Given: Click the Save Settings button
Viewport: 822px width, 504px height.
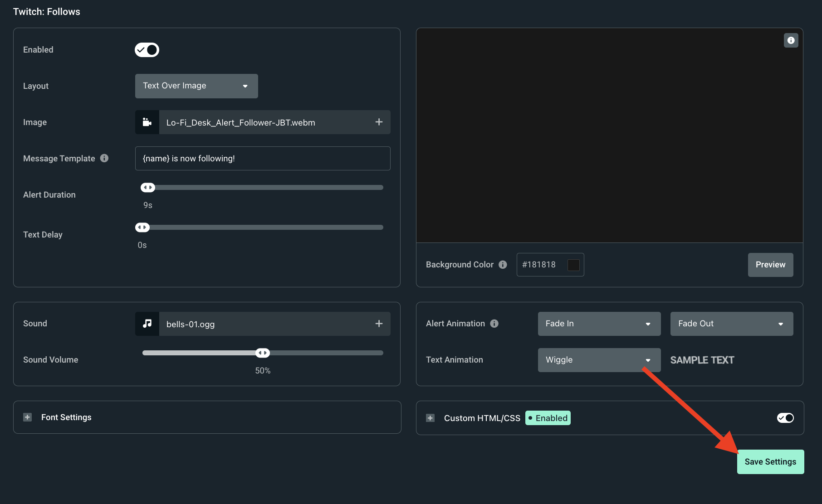Looking at the screenshot, I should (770, 462).
